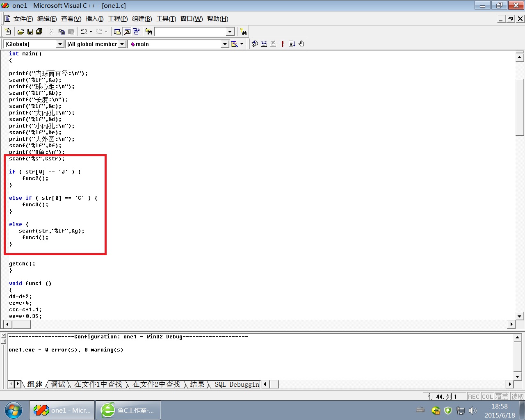The height and width of the screenshot is (420, 525).
Task: Open the 窗口(W) menu
Action: [192, 19]
